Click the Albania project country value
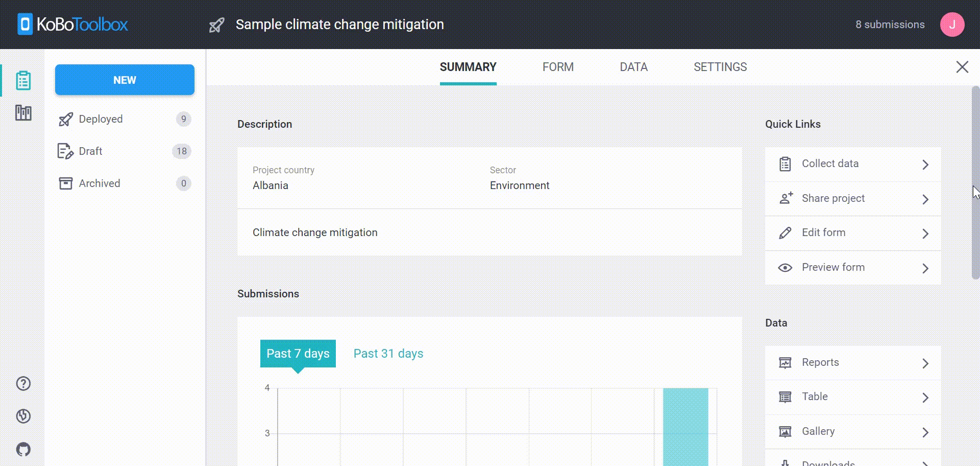 271,185
